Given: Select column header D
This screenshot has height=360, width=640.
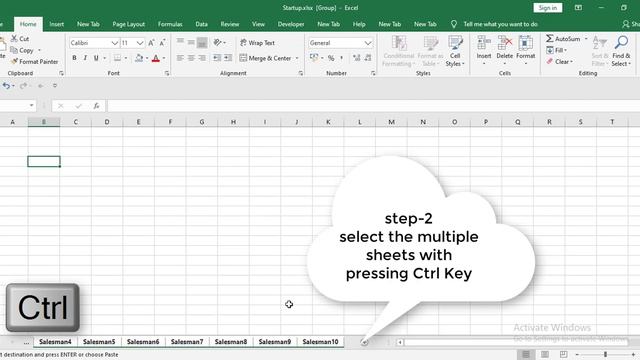Looking at the screenshot, I should click(x=107, y=122).
